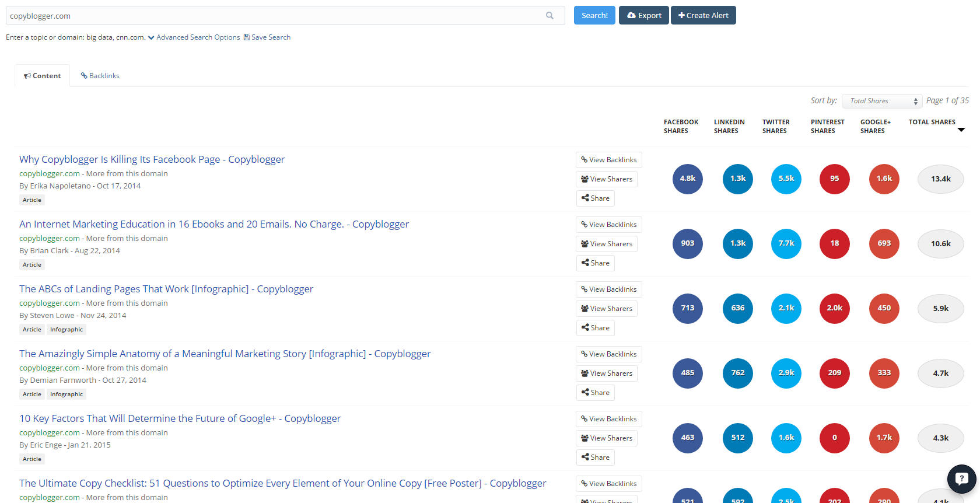
Task: Click total shares 5.9k bubble
Action: point(941,309)
